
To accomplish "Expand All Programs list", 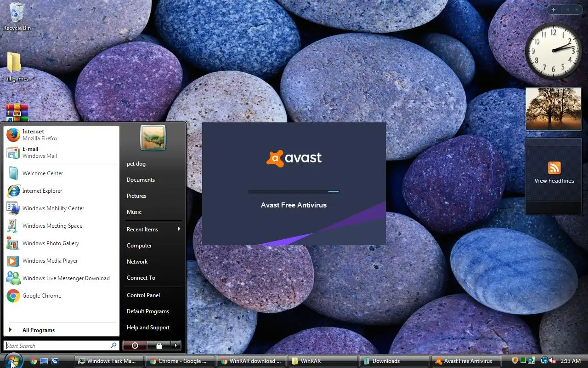I will 62,330.
